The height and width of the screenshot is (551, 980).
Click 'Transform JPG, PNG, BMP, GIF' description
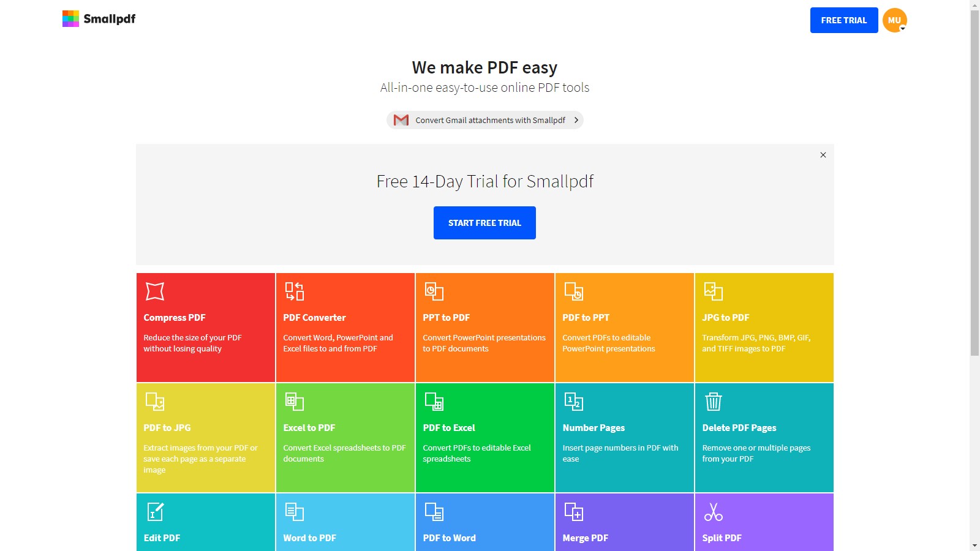click(x=756, y=343)
